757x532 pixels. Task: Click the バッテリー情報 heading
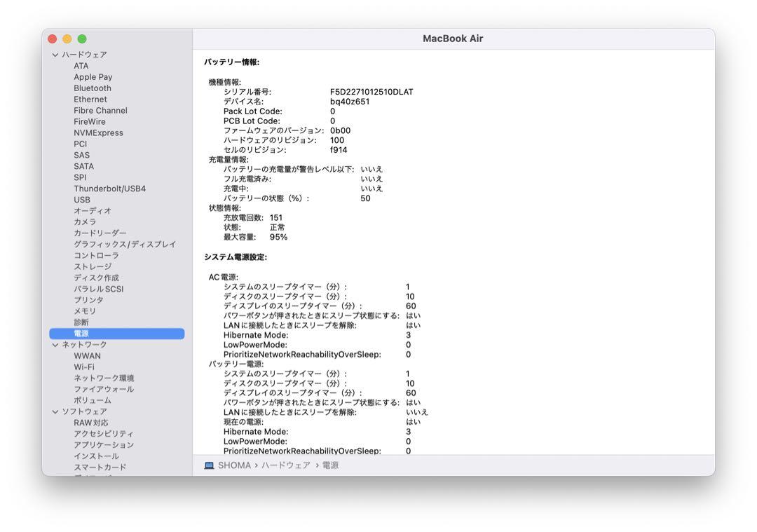pos(232,62)
